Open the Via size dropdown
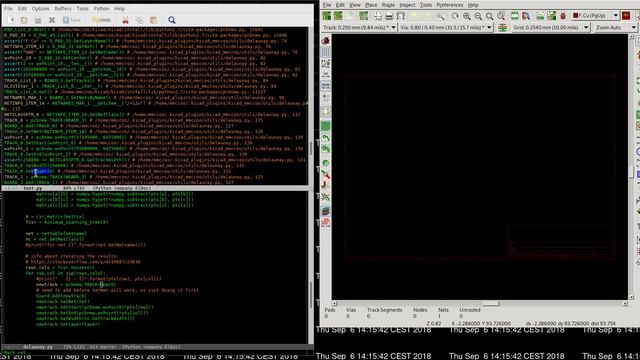This screenshot has width=640, height=360. pyautogui.click(x=446, y=27)
